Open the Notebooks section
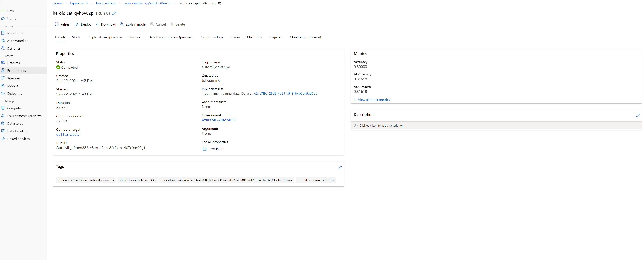Viewport: 644px width, 260px height. click(15, 33)
